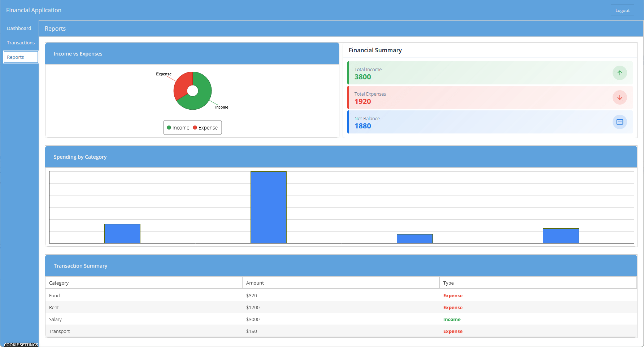Click the Income pie label text

(x=222, y=107)
